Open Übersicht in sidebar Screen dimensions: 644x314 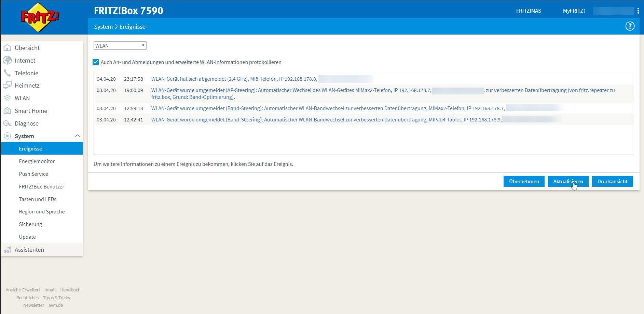point(27,48)
